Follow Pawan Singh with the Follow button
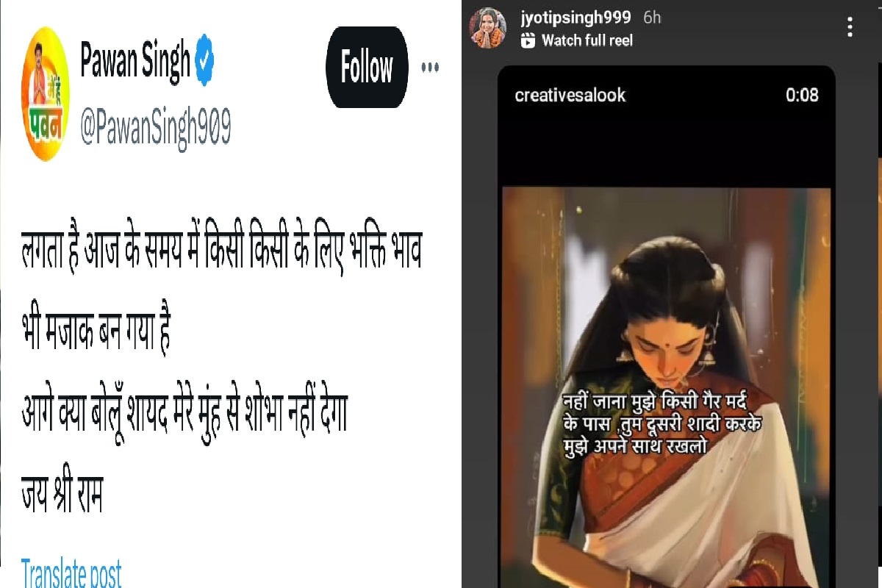Screen dimensions: 882x588 click(x=366, y=68)
